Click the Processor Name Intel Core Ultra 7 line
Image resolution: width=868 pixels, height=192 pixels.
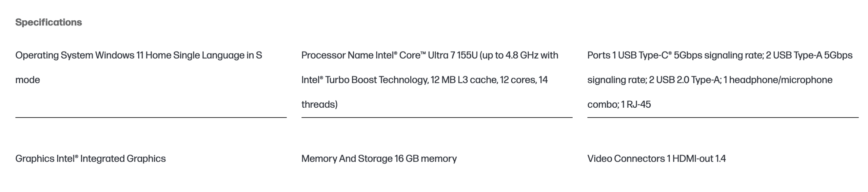tap(430, 55)
